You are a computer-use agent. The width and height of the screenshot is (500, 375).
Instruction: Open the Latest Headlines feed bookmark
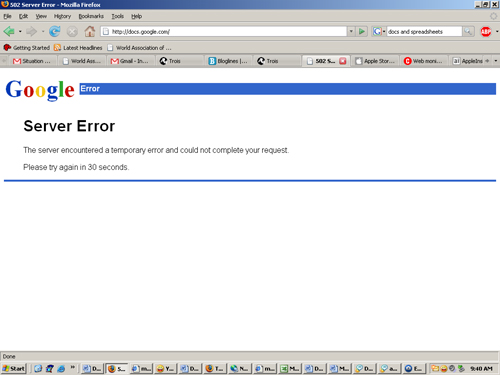point(78,48)
